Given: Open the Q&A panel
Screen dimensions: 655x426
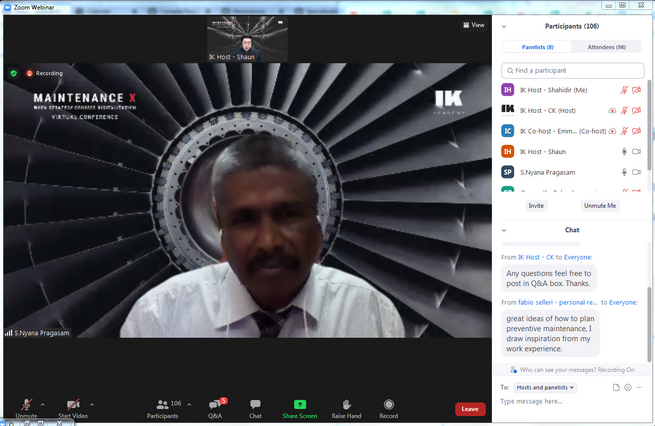Looking at the screenshot, I should 215,409.
